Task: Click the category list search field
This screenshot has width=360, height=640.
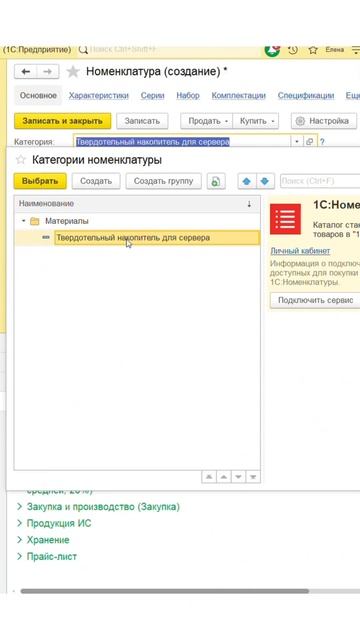Action: [x=320, y=181]
